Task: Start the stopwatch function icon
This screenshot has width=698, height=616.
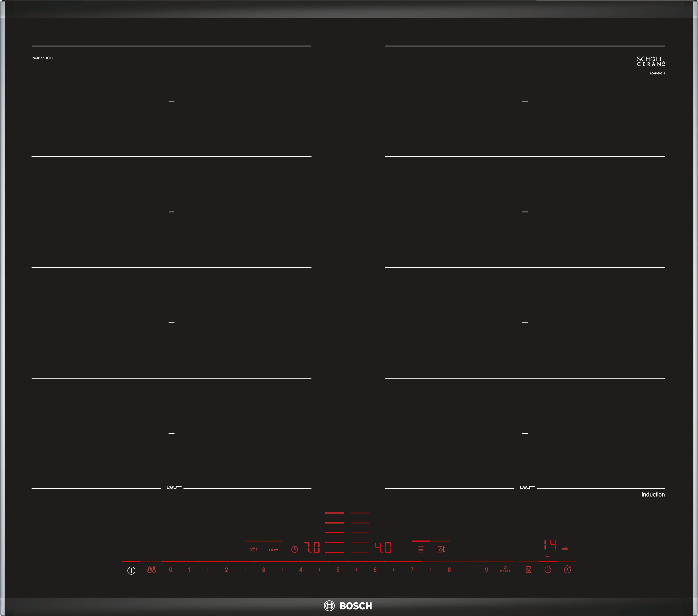Action: pos(567,569)
